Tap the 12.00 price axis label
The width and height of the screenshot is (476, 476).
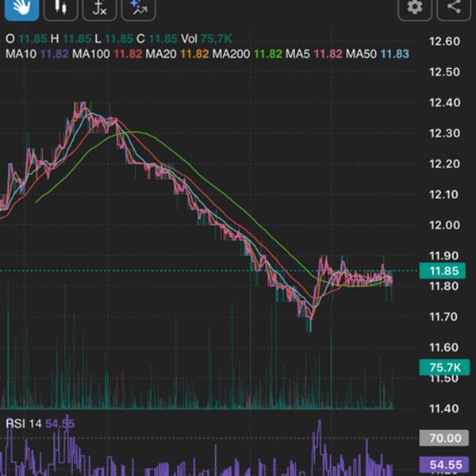445,225
